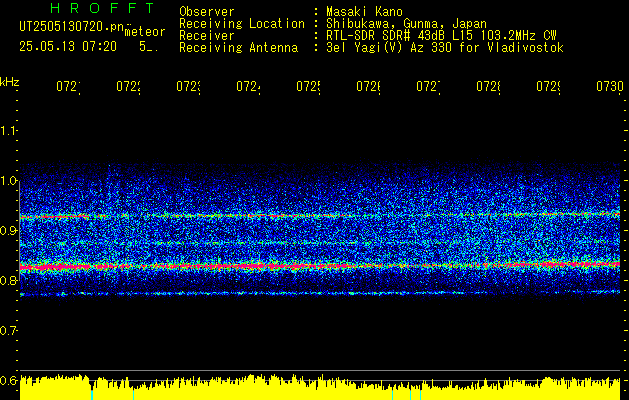Select the 0721 time marker

tap(68, 87)
